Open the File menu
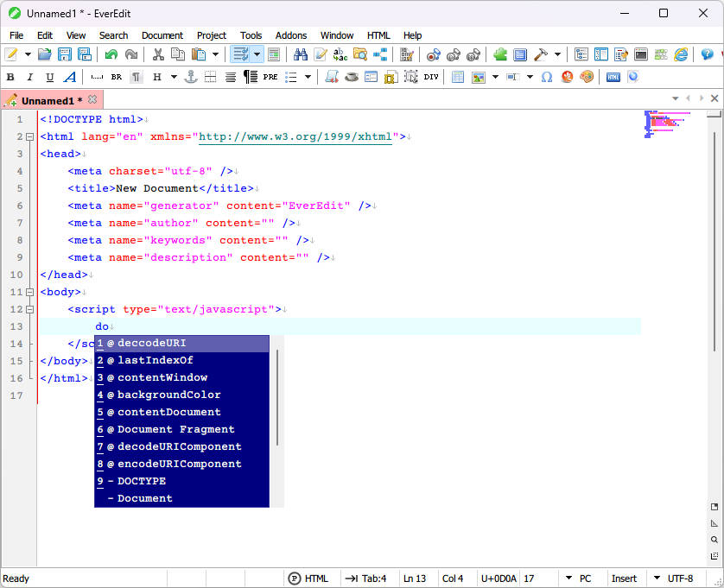 pos(16,35)
